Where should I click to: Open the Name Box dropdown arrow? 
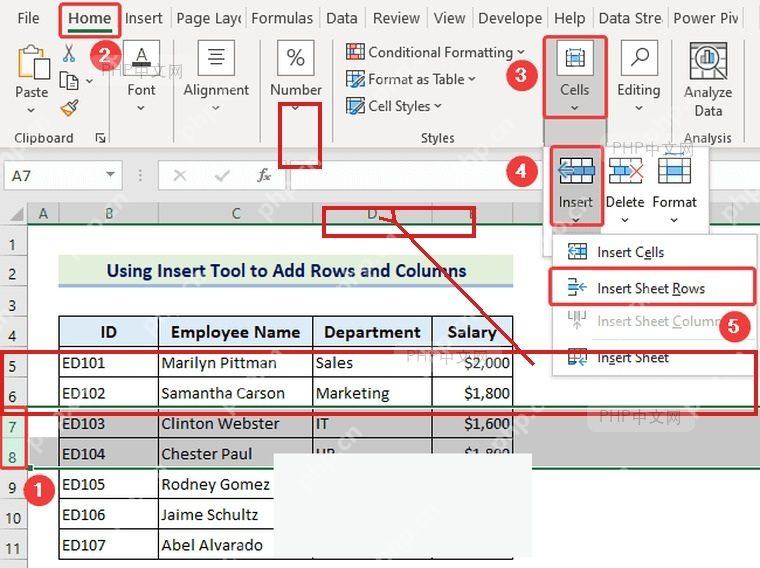pyautogui.click(x=111, y=174)
